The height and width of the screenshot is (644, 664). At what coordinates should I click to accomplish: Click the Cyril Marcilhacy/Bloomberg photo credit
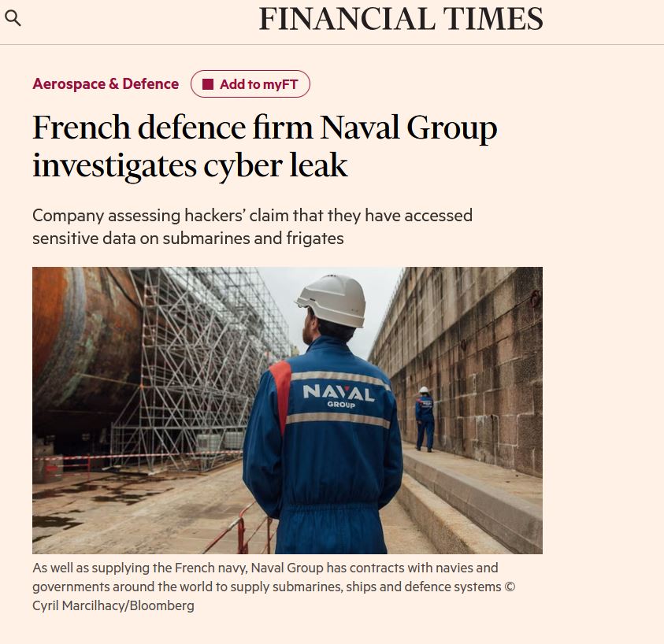point(113,605)
